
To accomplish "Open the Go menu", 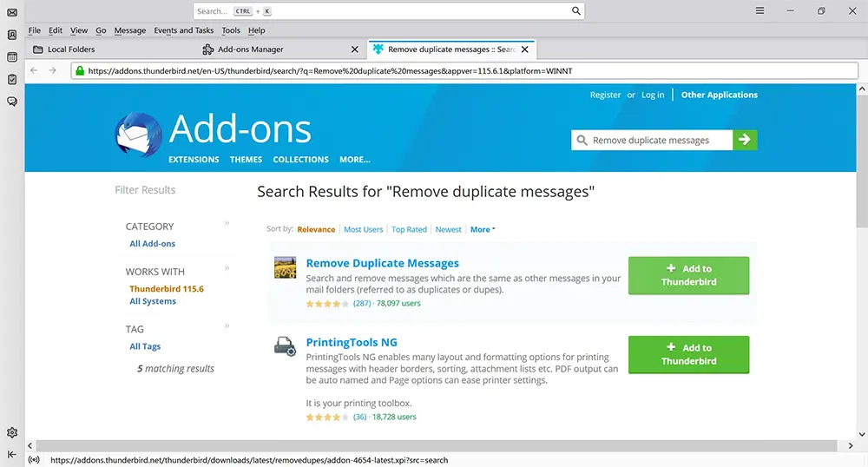I will pos(101,30).
